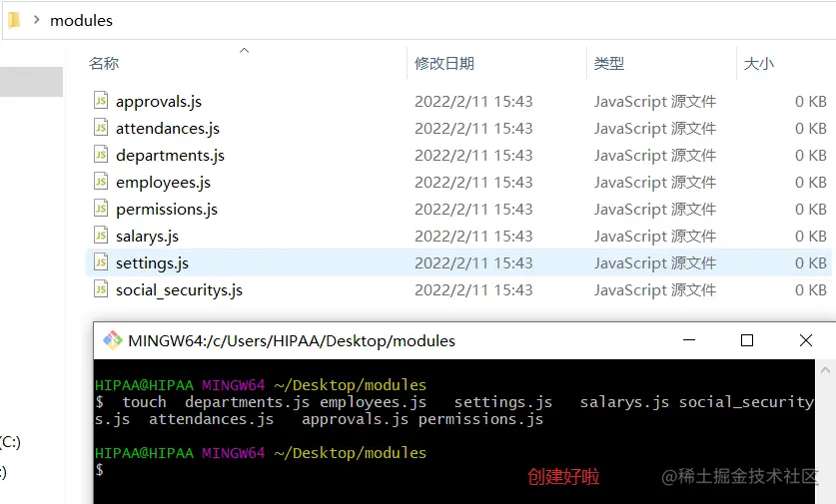Screen dimensions: 836x504
Task: Select the file name salarys.js
Action: coord(147,236)
